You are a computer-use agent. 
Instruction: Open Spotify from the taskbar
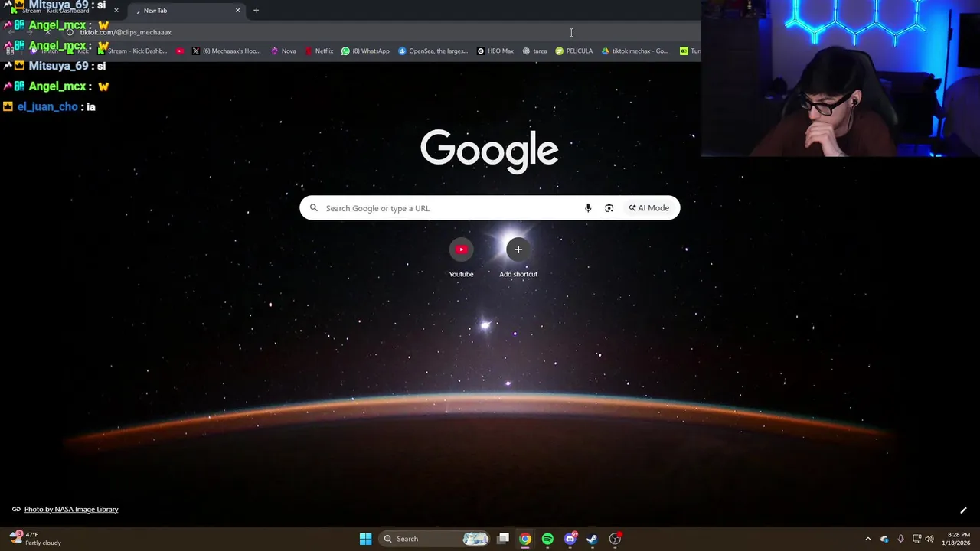[x=547, y=539]
